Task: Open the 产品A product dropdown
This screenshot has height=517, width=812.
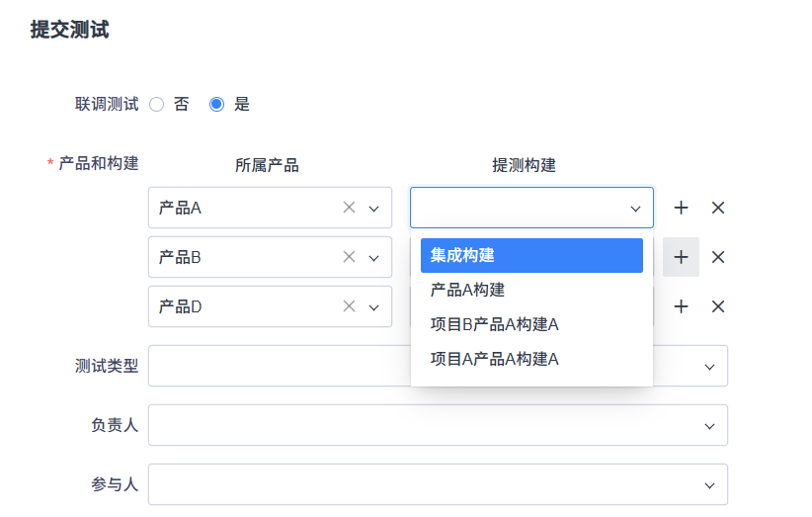Action: point(373,209)
